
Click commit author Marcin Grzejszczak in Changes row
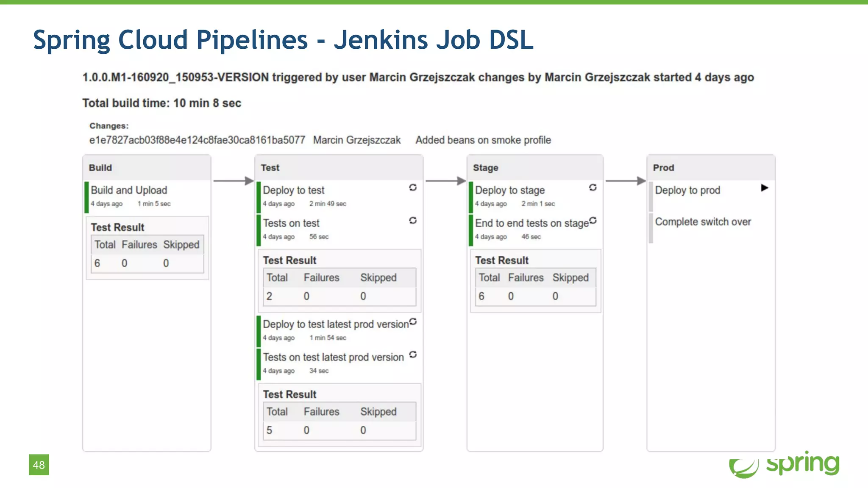[357, 140]
